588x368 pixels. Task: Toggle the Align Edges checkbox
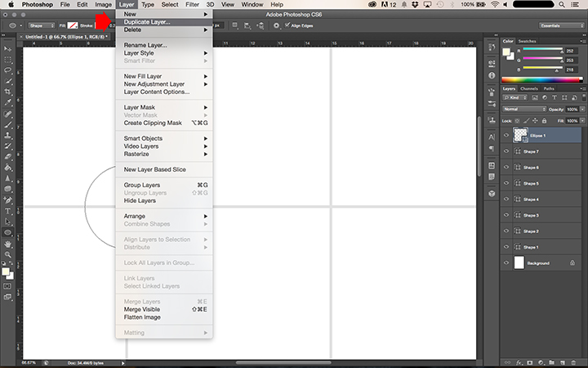tap(287, 25)
